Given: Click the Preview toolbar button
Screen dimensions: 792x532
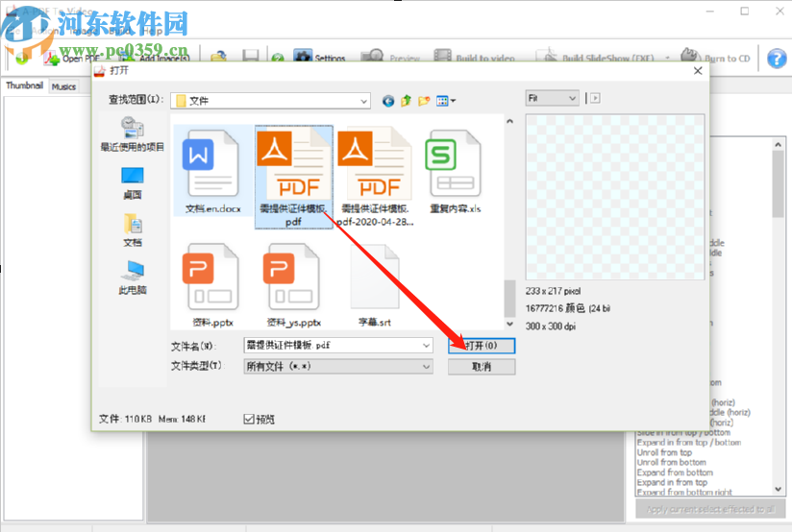Looking at the screenshot, I should tap(390, 58).
